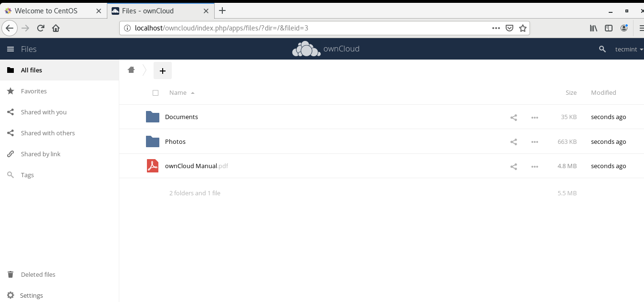Go to home folder via house breadcrumb icon

(x=131, y=70)
